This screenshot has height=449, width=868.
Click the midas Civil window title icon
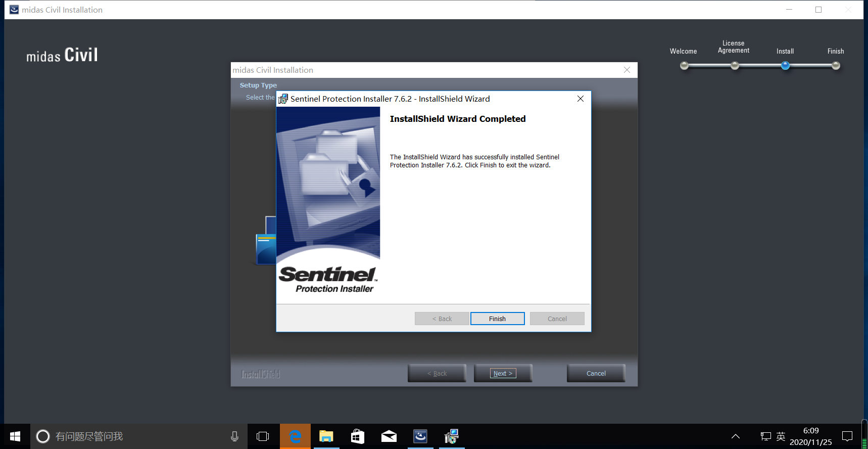(14, 10)
